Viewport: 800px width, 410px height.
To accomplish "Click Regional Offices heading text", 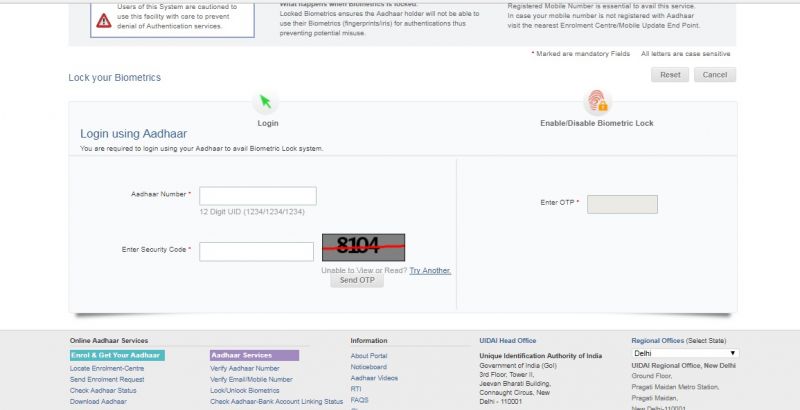I will coord(658,341).
